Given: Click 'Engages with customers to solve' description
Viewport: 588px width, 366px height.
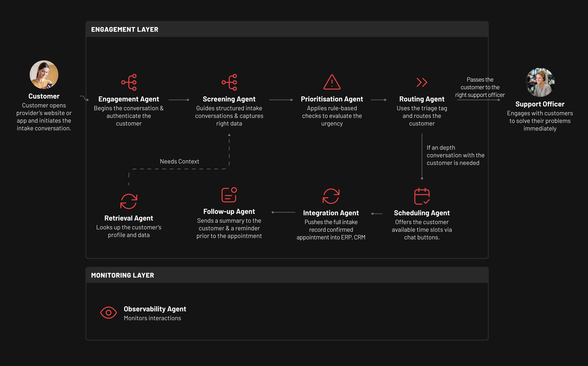Looking at the screenshot, I should coord(540,121).
